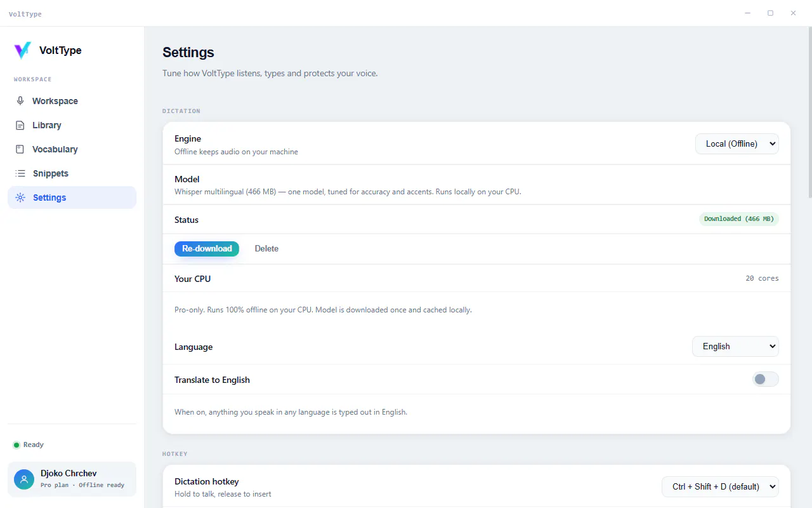Click the "Offline keeps audio on your machine" text

click(236, 152)
